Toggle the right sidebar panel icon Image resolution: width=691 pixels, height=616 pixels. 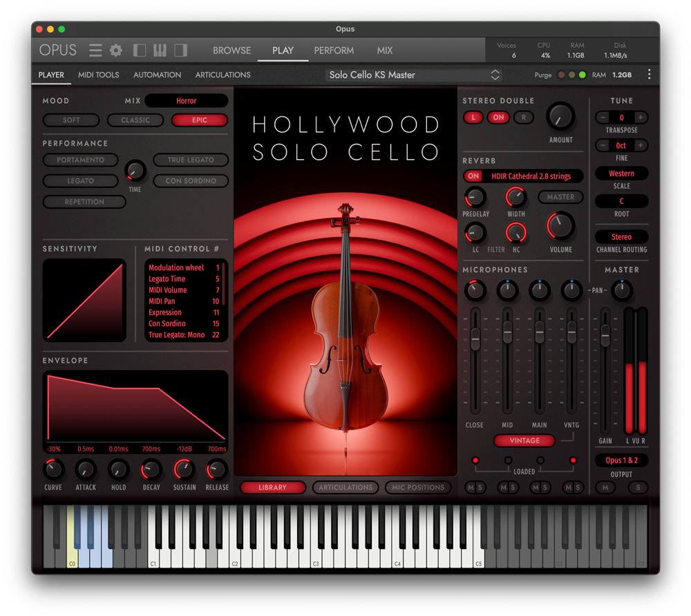(180, 50)
